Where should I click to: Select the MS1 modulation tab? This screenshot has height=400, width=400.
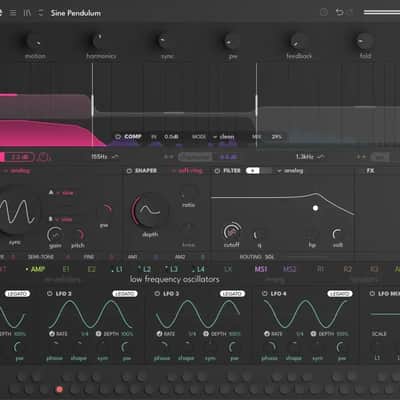[x=261, y=269]
